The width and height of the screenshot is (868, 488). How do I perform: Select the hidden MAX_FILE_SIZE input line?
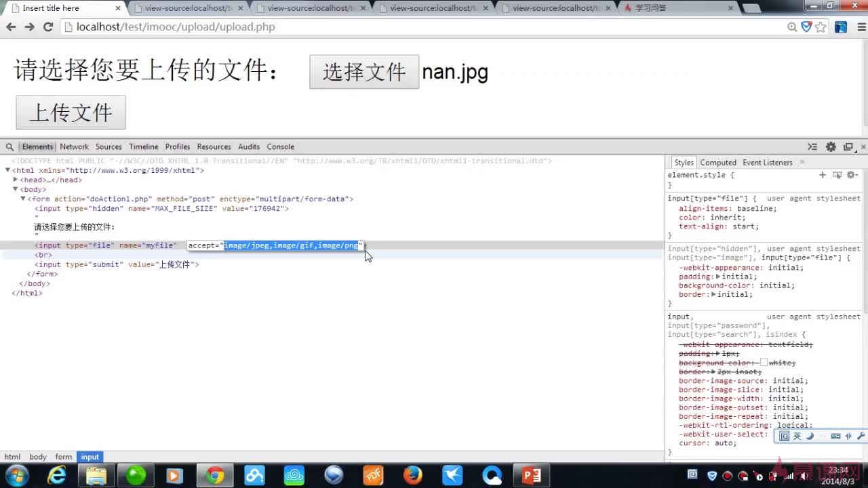[162, 209]
